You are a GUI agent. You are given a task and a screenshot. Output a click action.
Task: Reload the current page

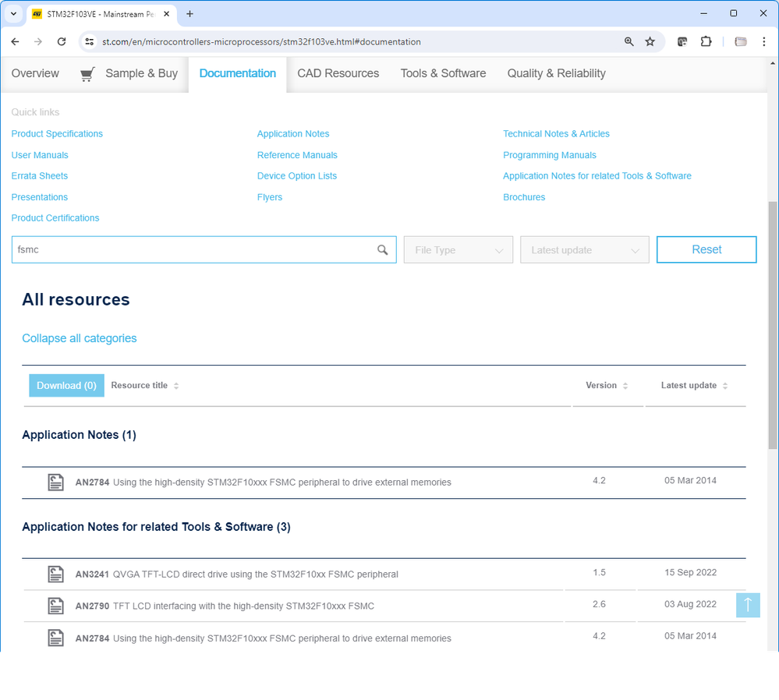pyautogui.click(x=62, y=42)
